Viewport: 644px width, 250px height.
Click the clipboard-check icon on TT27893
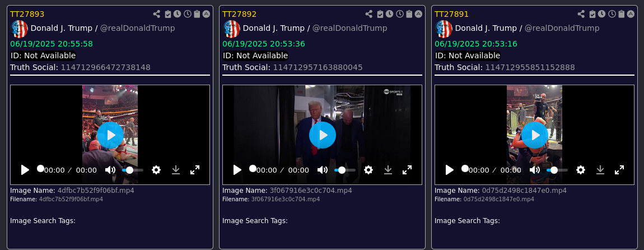pyautogui.click(x=167, y=14)
